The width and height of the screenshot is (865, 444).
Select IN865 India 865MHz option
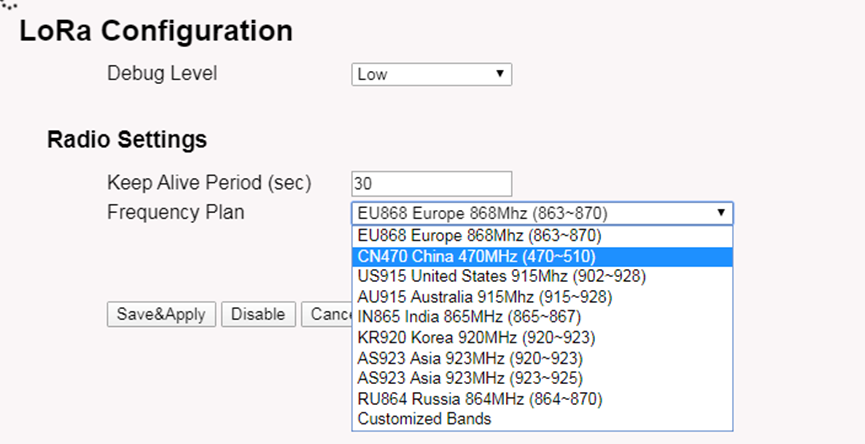pos(542,317)
